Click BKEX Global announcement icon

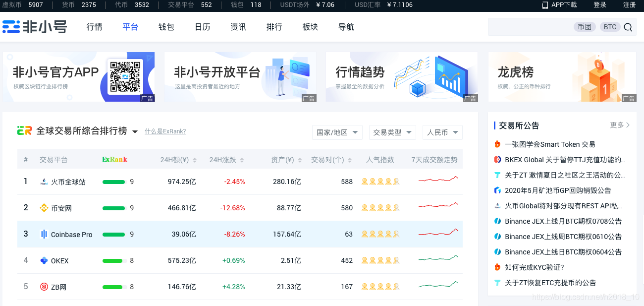click(x=498, y=160)
